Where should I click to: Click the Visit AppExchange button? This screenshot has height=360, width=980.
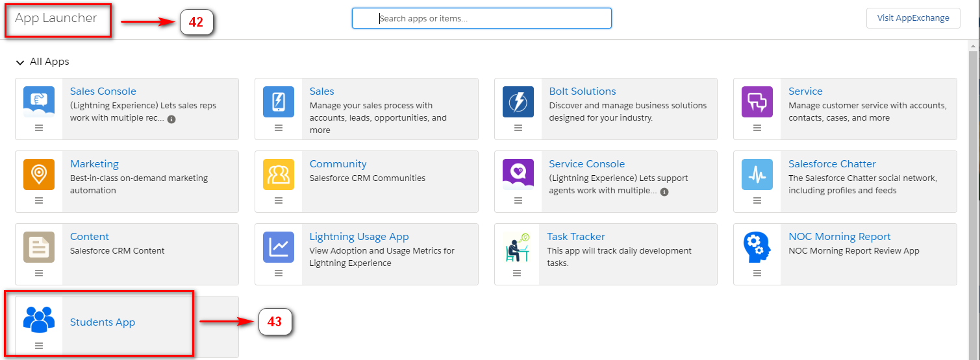click(x=912, y=18)
